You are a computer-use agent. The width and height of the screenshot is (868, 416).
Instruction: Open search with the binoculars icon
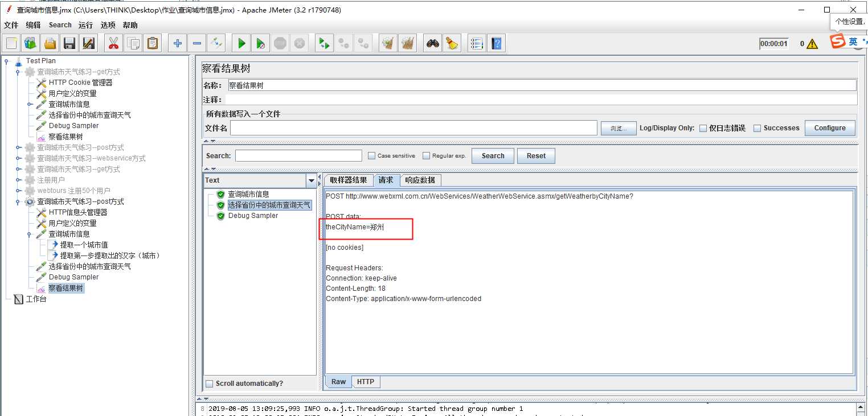click(x=433, y=43)
